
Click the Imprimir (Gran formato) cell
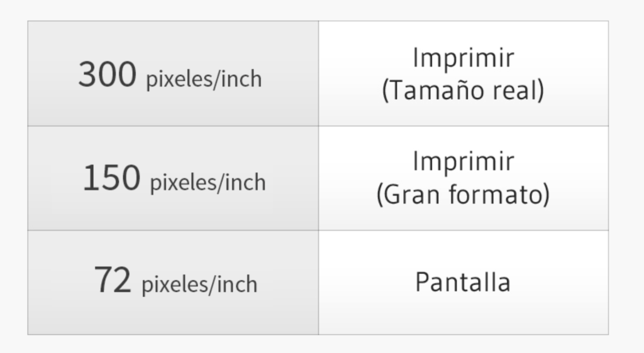[x=463, y=178]
